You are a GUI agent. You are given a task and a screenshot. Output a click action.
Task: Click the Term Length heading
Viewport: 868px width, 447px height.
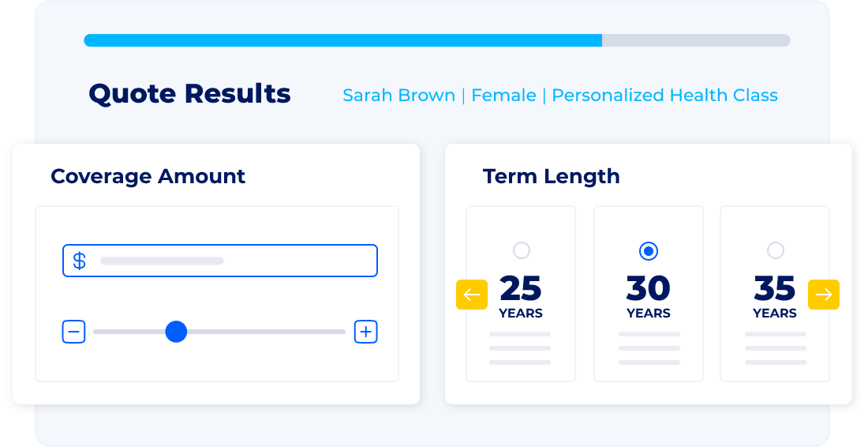[551, 176]
